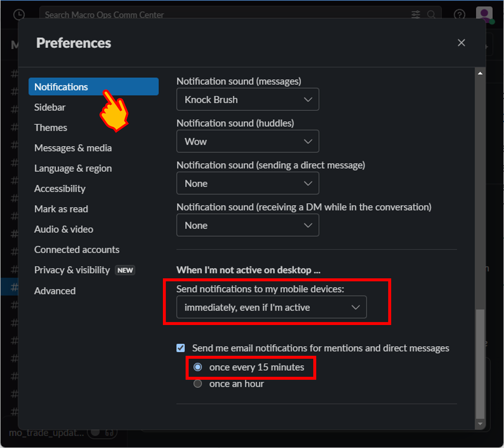Click the magnifier search icon
This screenshot has height=448, width=504.
click(x=431, y=15)
